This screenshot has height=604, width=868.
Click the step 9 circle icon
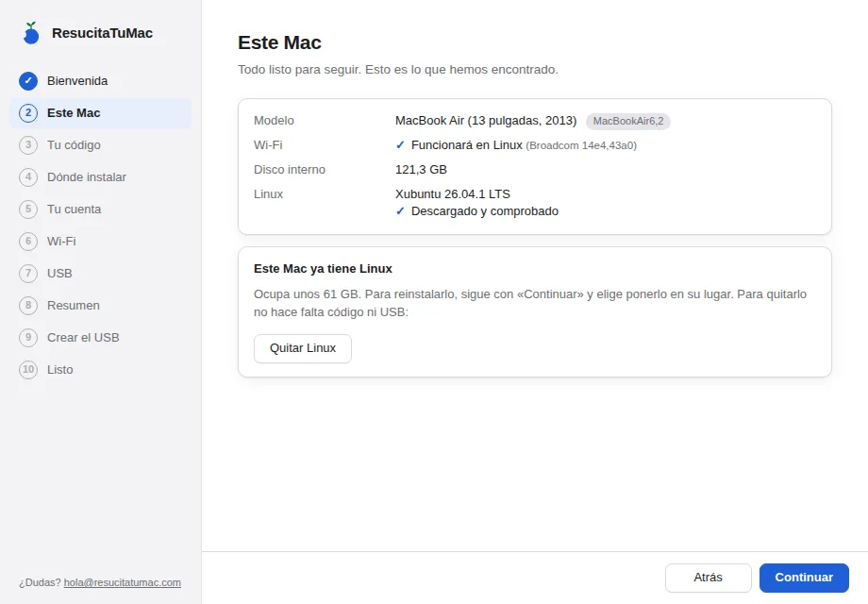[28, 338]
